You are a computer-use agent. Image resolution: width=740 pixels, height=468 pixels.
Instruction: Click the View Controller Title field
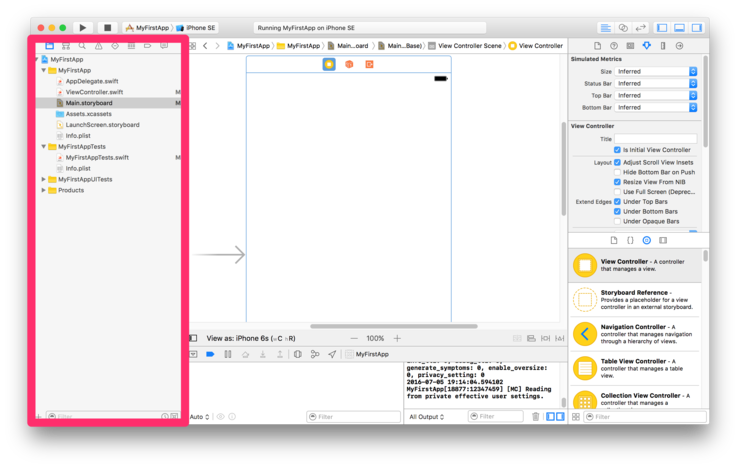(656, 139)
